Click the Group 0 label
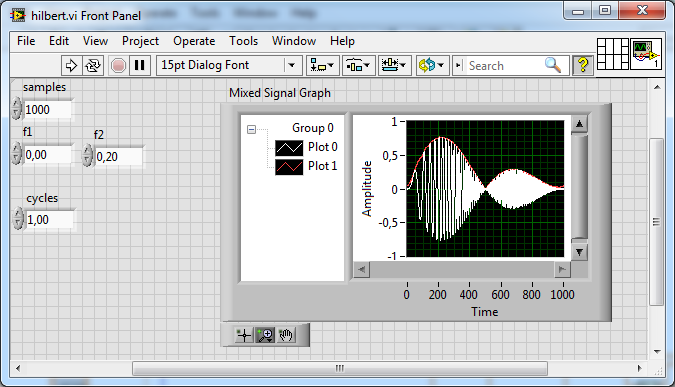Viewport: 675px width, 387px height. [313, 128]
